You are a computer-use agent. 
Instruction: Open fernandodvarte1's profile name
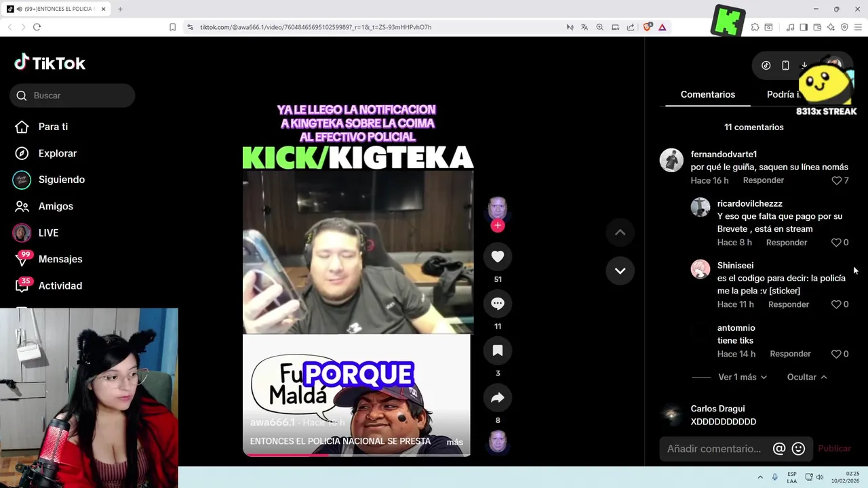(x=724, y=155)
